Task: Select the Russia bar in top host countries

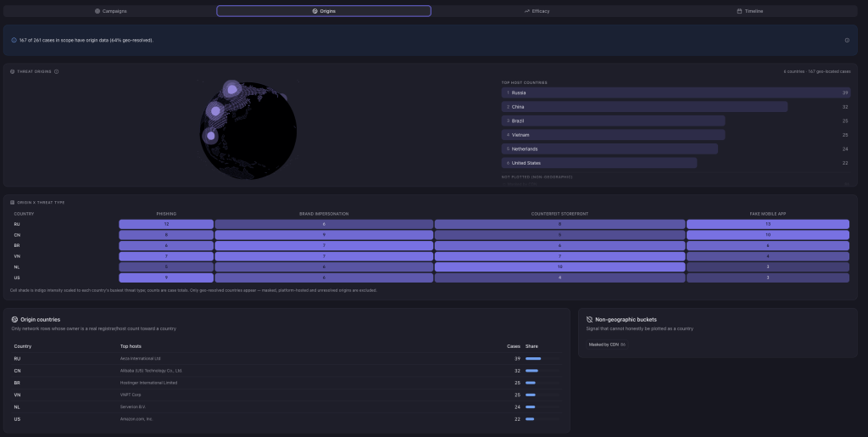Action: (x=676, y=93)
